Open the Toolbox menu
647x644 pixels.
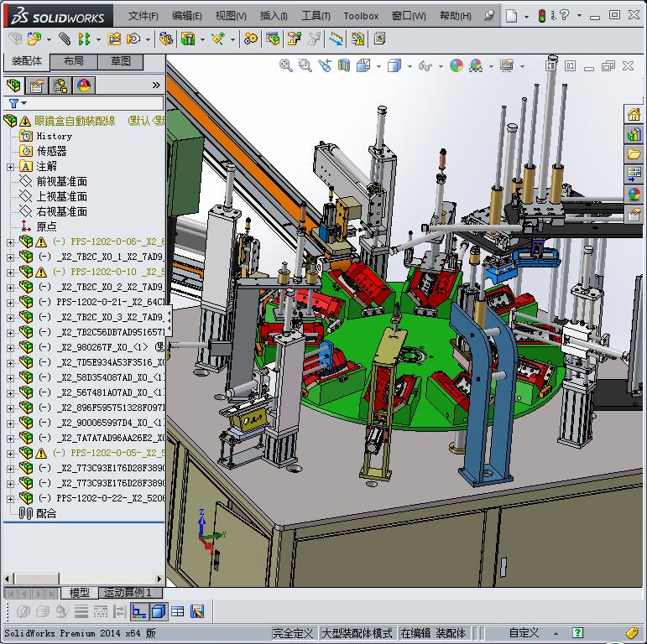coord(361,16)
